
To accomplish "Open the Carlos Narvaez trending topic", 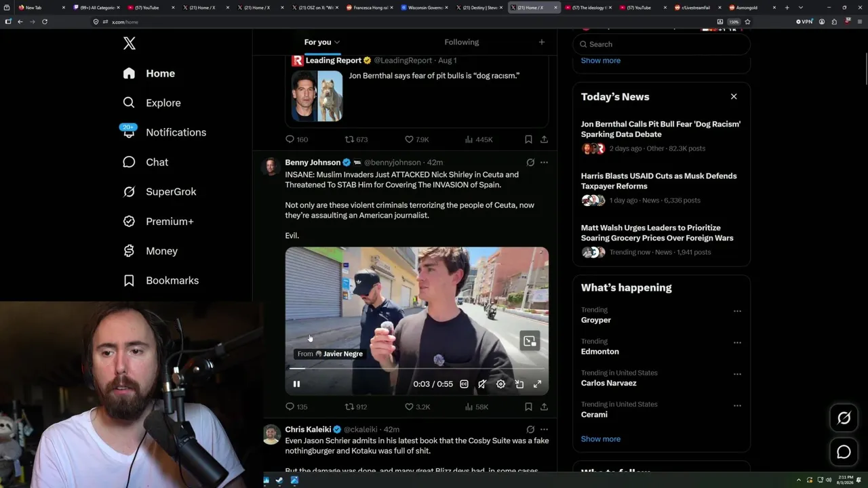I will tap(609, 383).
